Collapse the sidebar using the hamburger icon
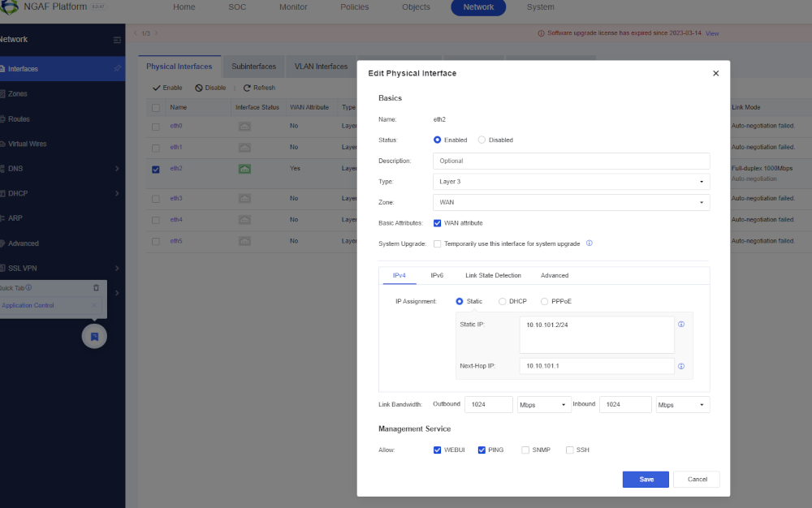The height and width of the screenshot is (508, 812). (117, 40)
